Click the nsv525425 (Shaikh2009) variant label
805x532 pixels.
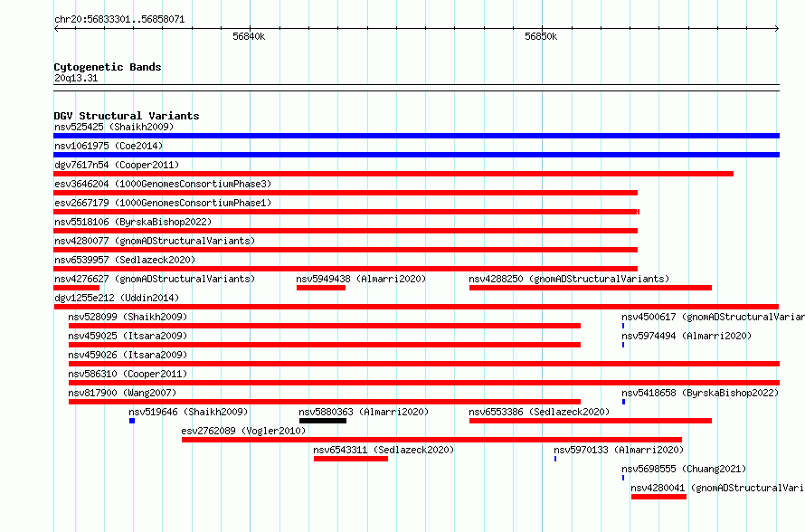(x=114, y=127)
